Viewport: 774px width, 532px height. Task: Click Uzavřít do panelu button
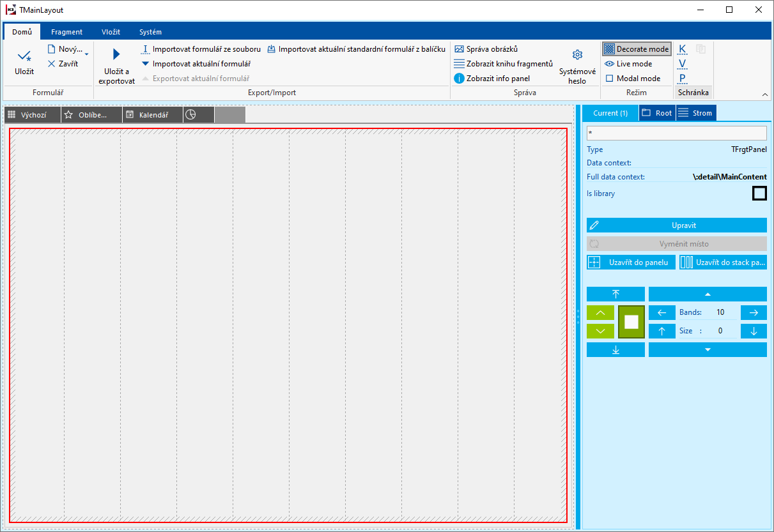click(x=631, y=262)
